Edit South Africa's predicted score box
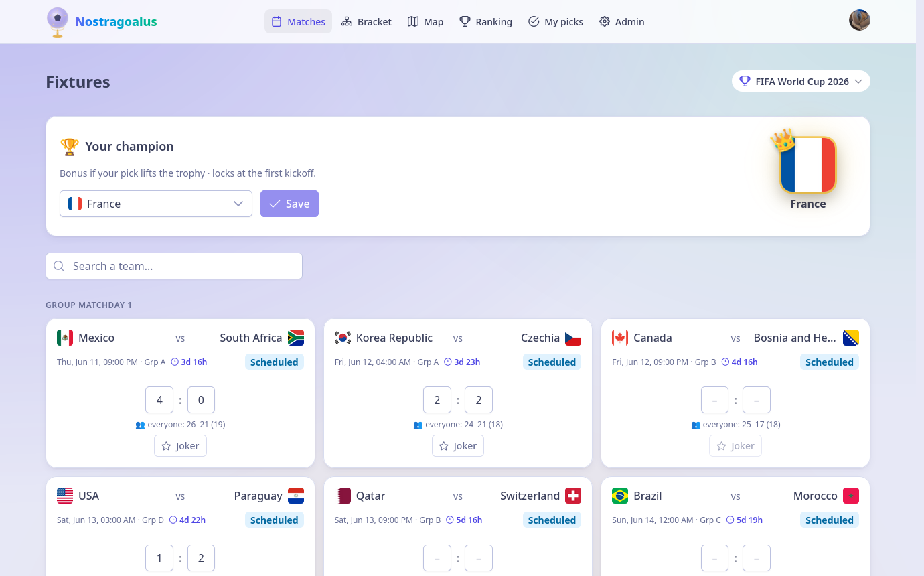924x576 pixels. tap(201, 400)
